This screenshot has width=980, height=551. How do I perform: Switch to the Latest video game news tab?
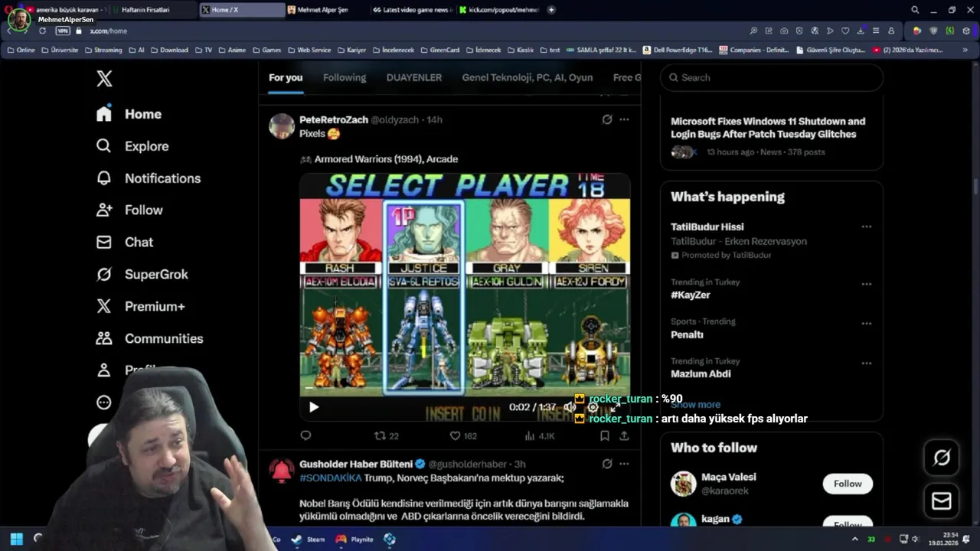point(413,10)
